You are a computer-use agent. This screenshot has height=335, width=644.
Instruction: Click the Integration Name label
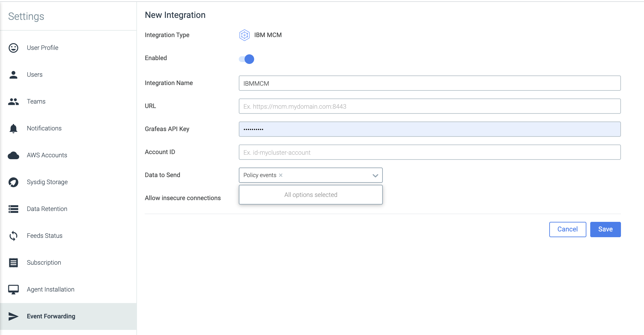click(x=169, y=83)
